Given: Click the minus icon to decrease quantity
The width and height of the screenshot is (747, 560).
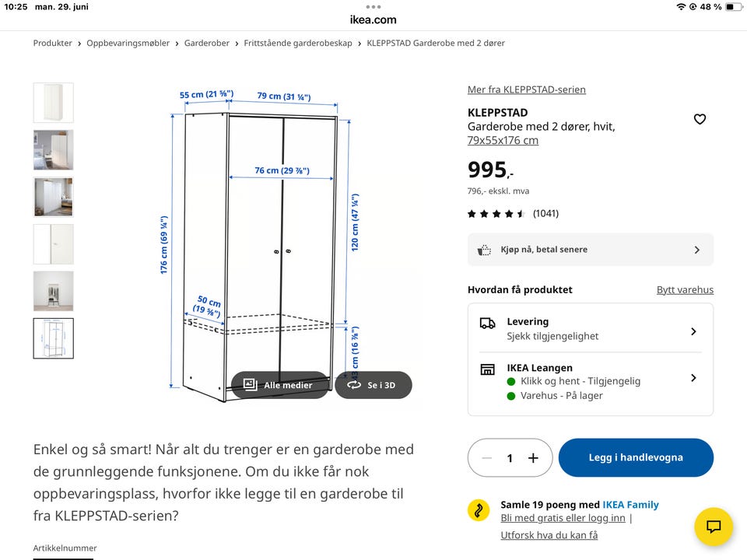Looking at the screenshot, I should (x=486, y=457).
